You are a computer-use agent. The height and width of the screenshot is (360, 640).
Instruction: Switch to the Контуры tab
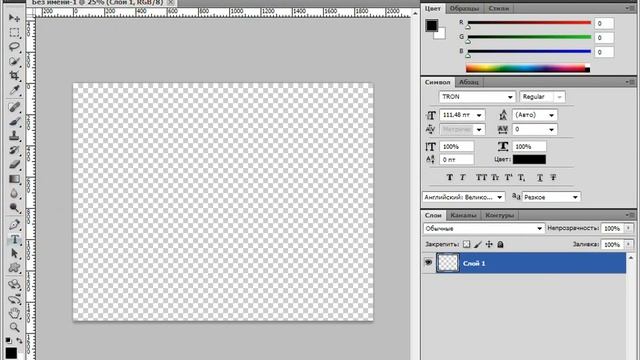tap(500, 215)
